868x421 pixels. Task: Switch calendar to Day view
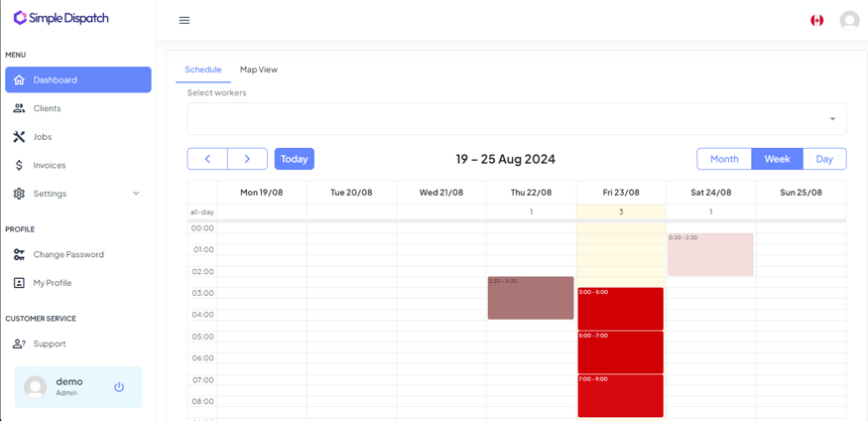point(824,159)
